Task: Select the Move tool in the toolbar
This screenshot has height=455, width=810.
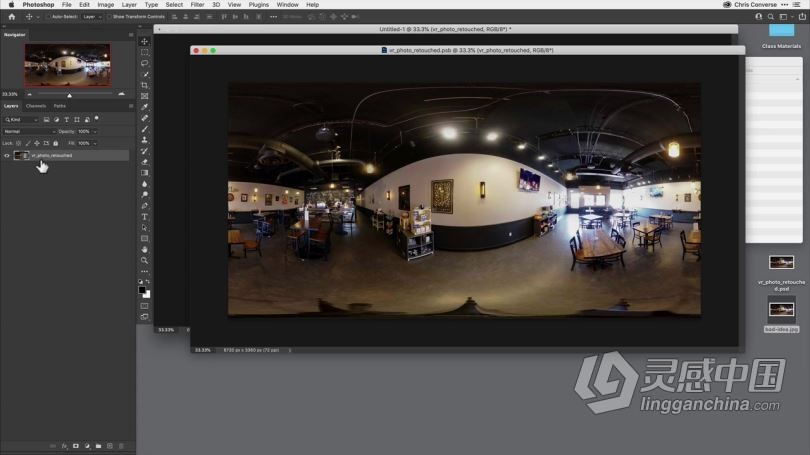Action: pos(145,41)
